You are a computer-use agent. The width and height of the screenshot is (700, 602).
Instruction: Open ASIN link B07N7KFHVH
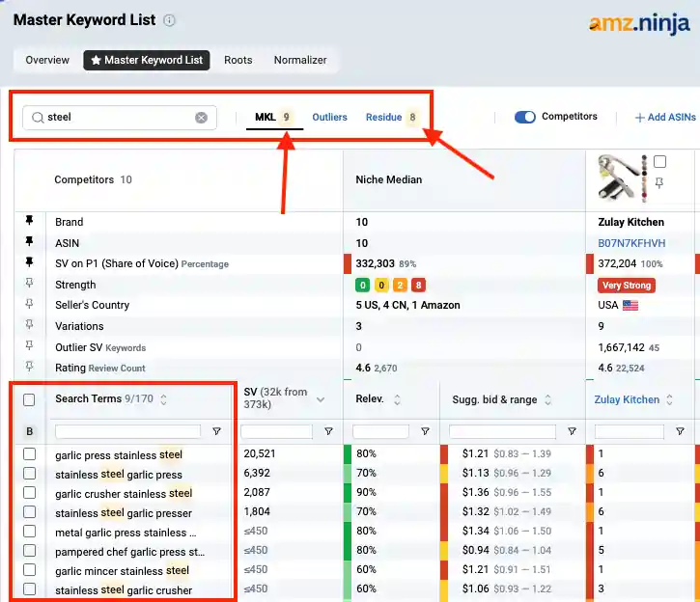631,243
